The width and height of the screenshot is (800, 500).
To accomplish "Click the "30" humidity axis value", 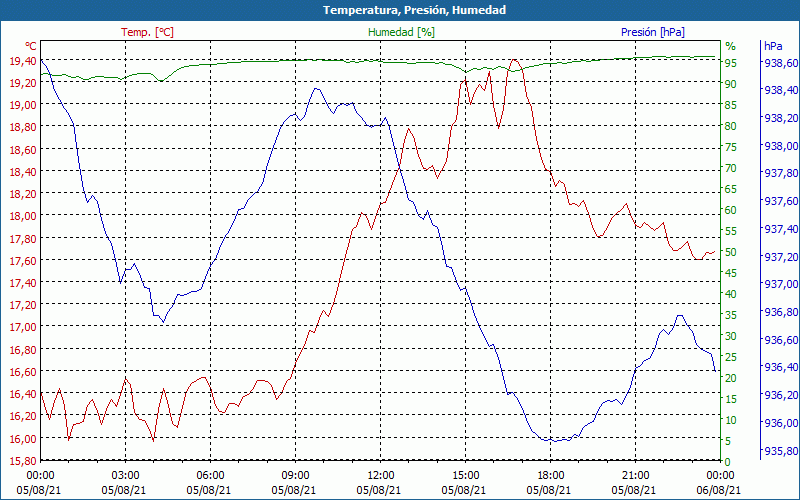I will [731, 336].
